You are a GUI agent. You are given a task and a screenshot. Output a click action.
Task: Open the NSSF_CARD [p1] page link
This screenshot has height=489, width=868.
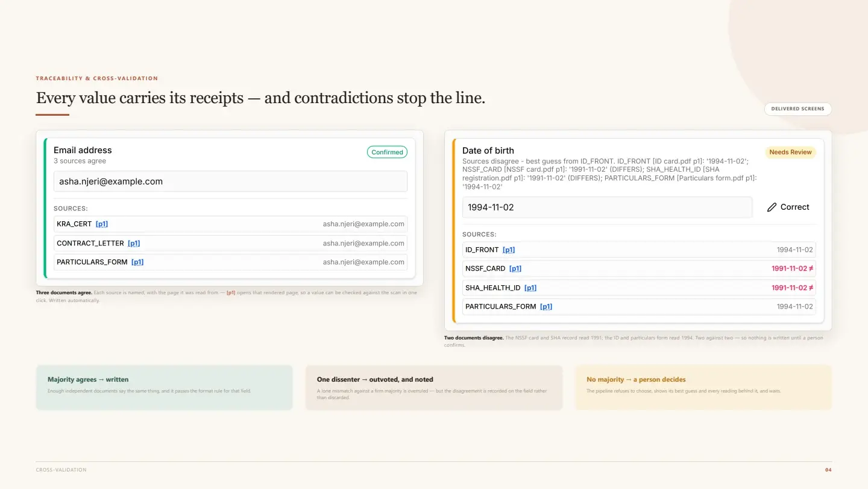tap(515, 268)
